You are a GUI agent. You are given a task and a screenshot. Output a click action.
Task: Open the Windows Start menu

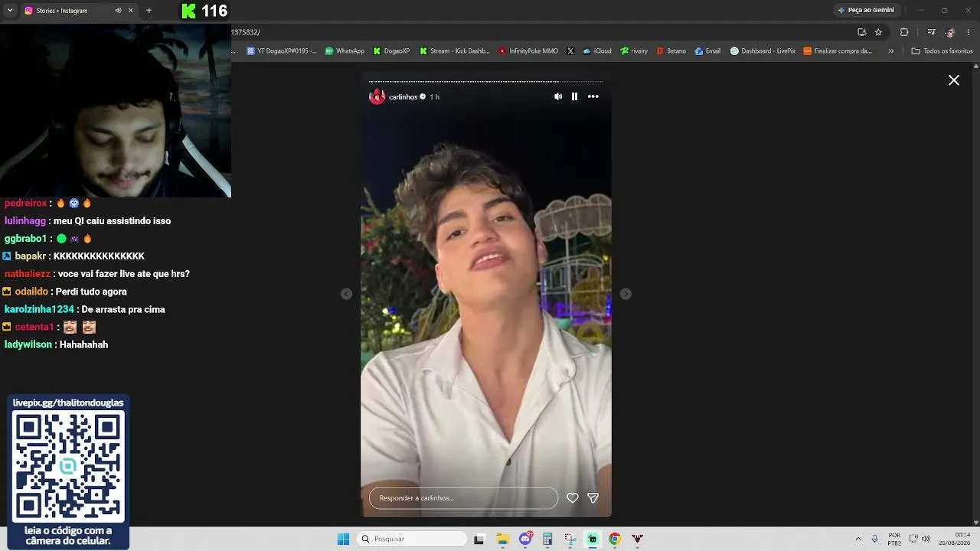click(x=343, y=539)
